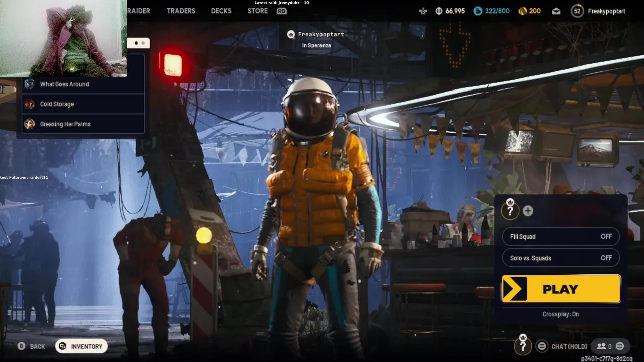
Task: Click the blue currency icon beside 322/800
Action: (478, 11)
